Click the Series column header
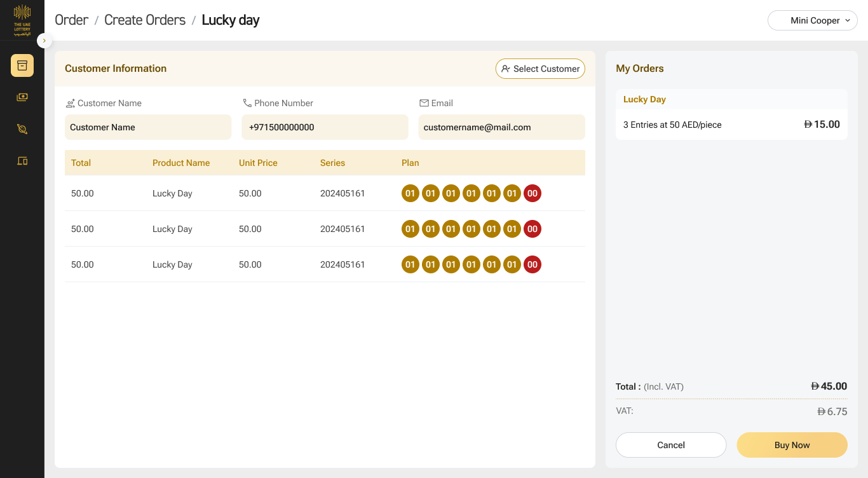Screen dimensions: 868x478 coord(332,163)
